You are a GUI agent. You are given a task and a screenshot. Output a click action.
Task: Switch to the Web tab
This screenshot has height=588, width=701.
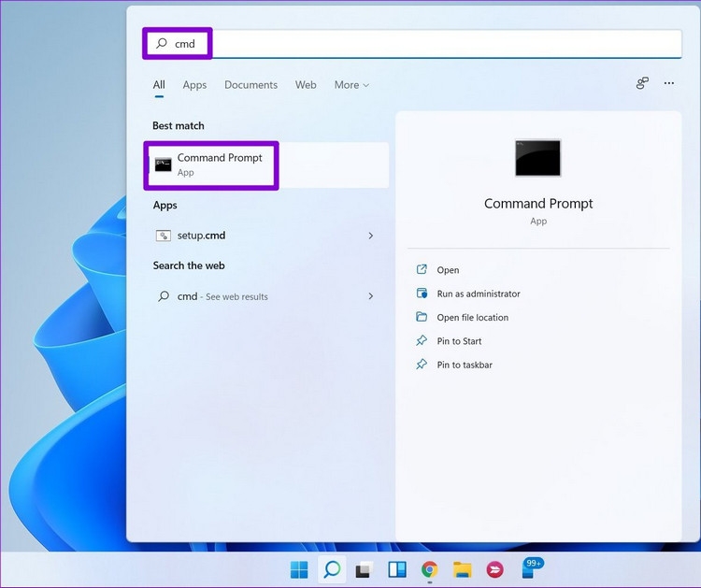point(306,85)
